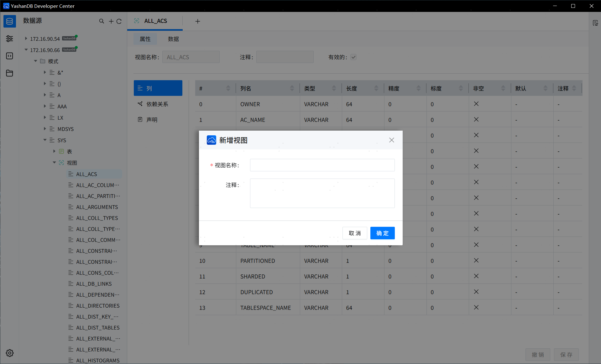Screen dimensions: 601x364
Task: Open a new tab with the plus button
Action: pos(197,21)
